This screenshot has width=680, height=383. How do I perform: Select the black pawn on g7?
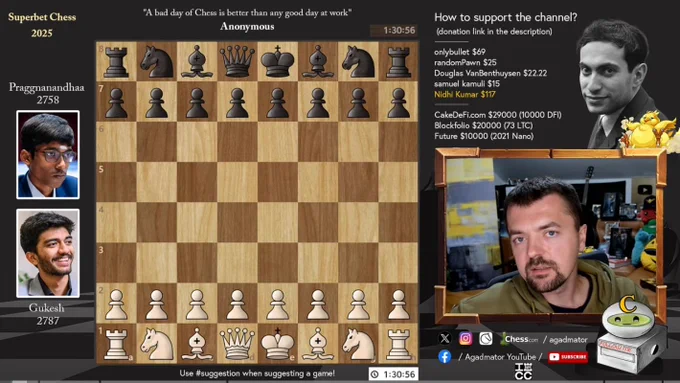[358, 103]
